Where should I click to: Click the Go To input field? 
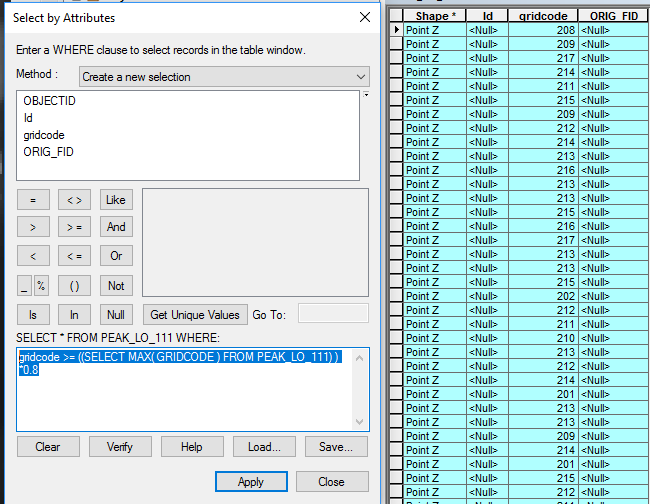click(x=333, y=313)
